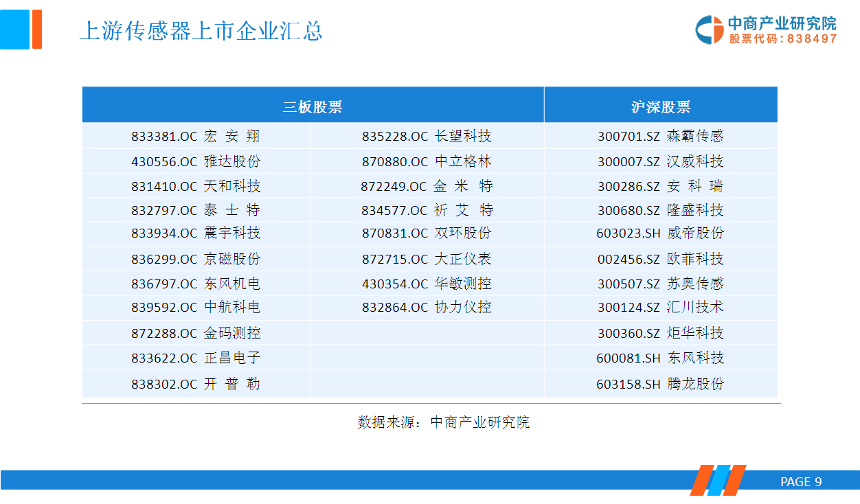The width and height of the screenshot is (860, 504).
Task: Click the PAGE 9 page number label
Action: coord(801,482)
